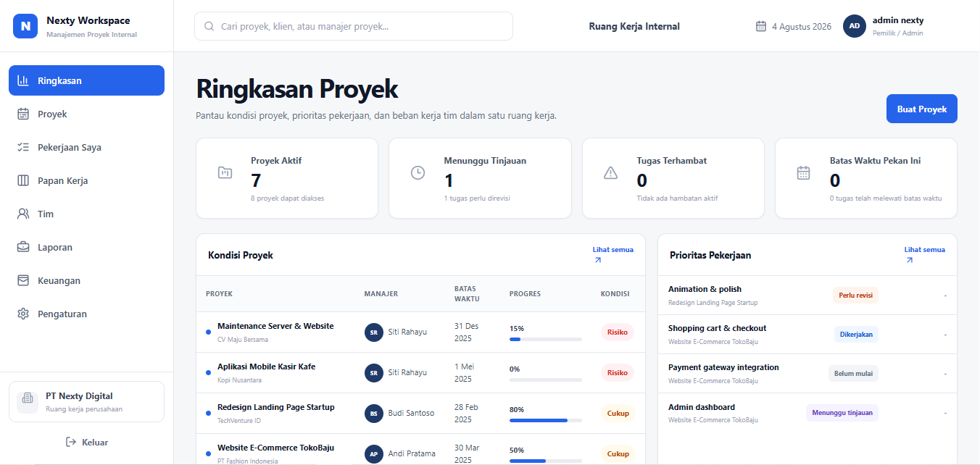Viewport: 980px width, 465px height.
Task: Click the settings gear icon for Pengaturan
Action: click(x=23, y=314)
